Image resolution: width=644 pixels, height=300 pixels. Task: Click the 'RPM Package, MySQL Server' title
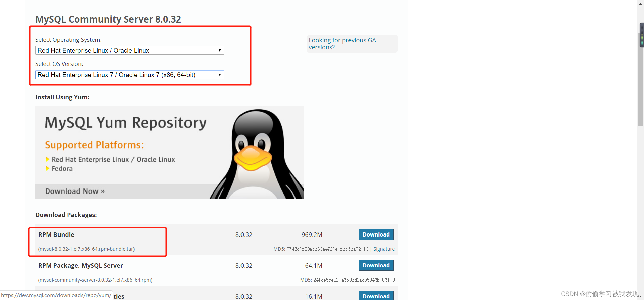80,265
